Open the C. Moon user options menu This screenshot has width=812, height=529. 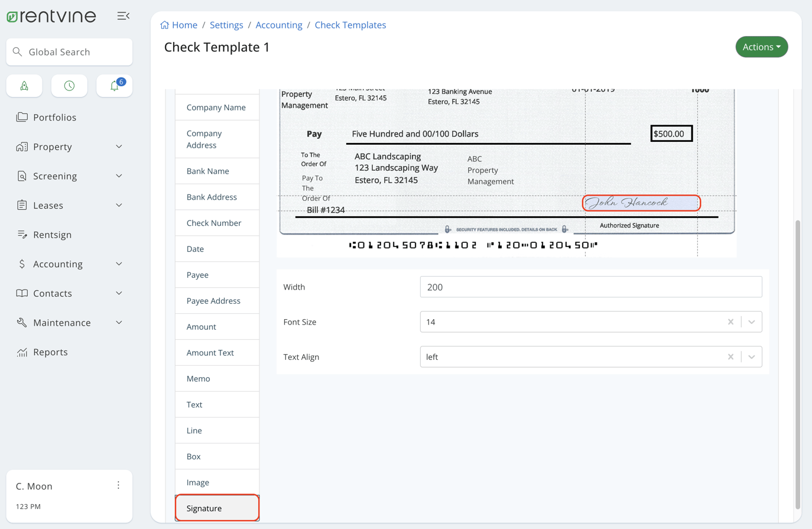(x=118, y=485)
